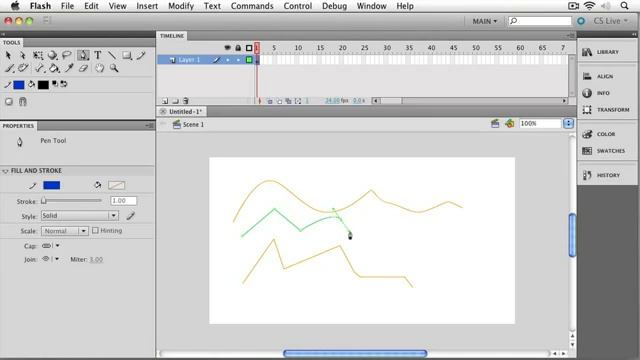Image resolution: width=640 pixels, height=360 pixels.
Task: Create a new layer folder
Action: pos(175,101)
